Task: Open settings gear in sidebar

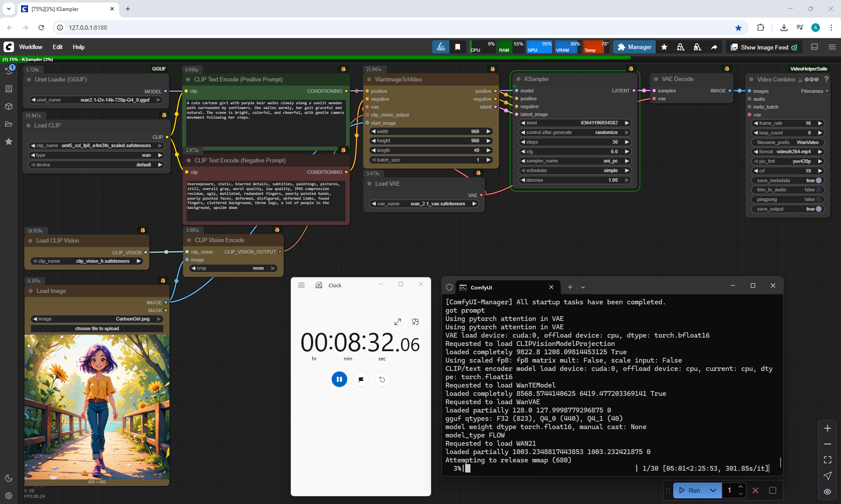Action: pyautogui.click(x=9, y=496)
